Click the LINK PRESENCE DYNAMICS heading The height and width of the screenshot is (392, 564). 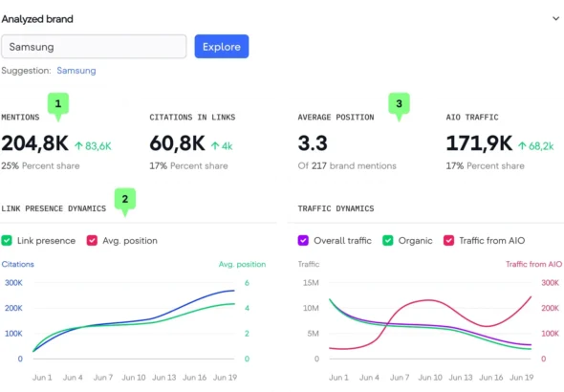click(x=54, y=208)
